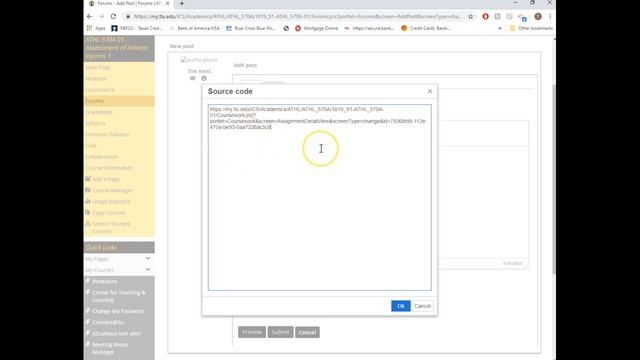The height and width of the screenshot is (360, 640).
Task: Open the Credit Cards, Banking bookmark
Action: click(x=426, y=28)
